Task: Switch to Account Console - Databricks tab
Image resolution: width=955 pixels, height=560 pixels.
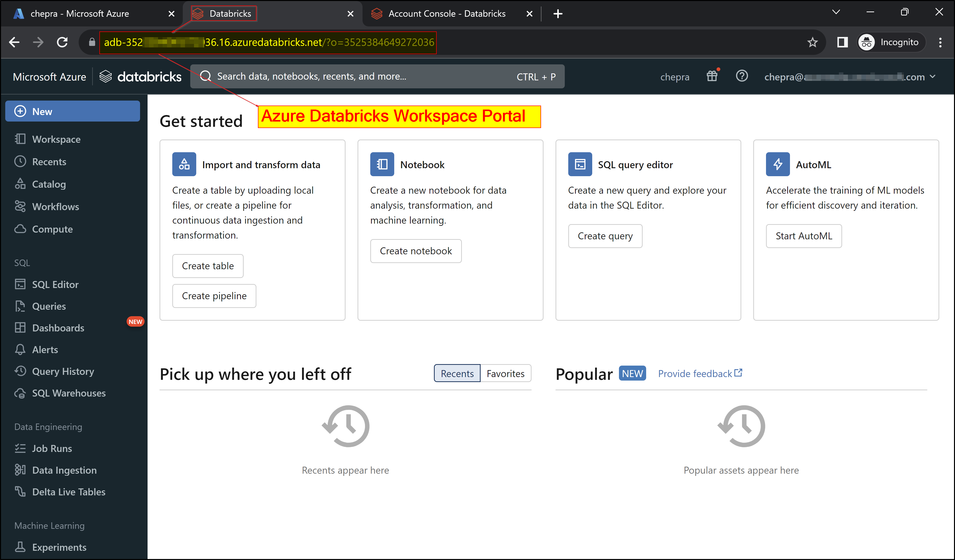Action: [x=446, y=14]
